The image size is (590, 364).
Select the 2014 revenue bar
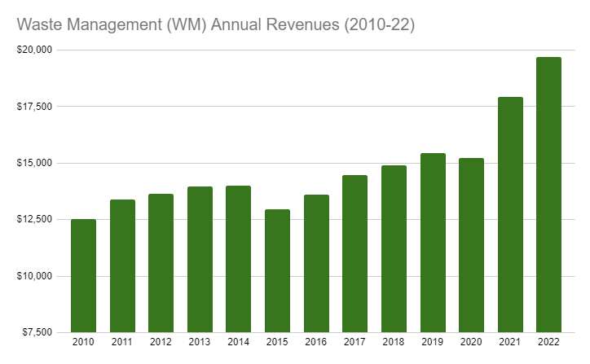pyautogui.click(x=239, y=259)
